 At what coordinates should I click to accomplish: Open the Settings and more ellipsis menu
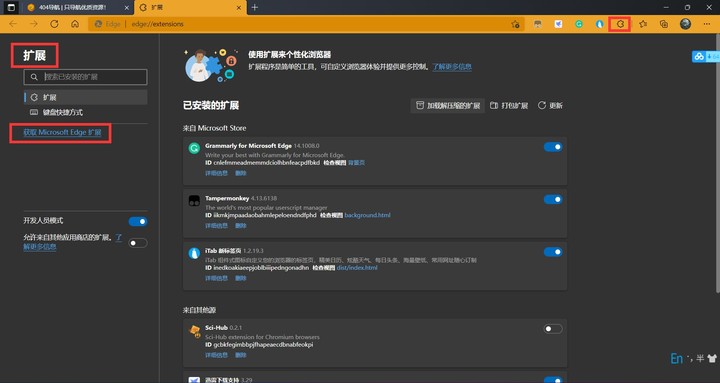pos(707,24)
